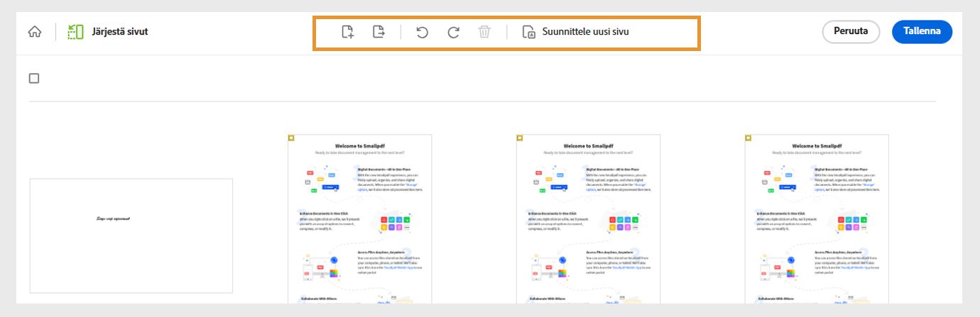Select the fourth page thumbnail
Viewport: 980px width, 317px height.
tap(817, 219)
